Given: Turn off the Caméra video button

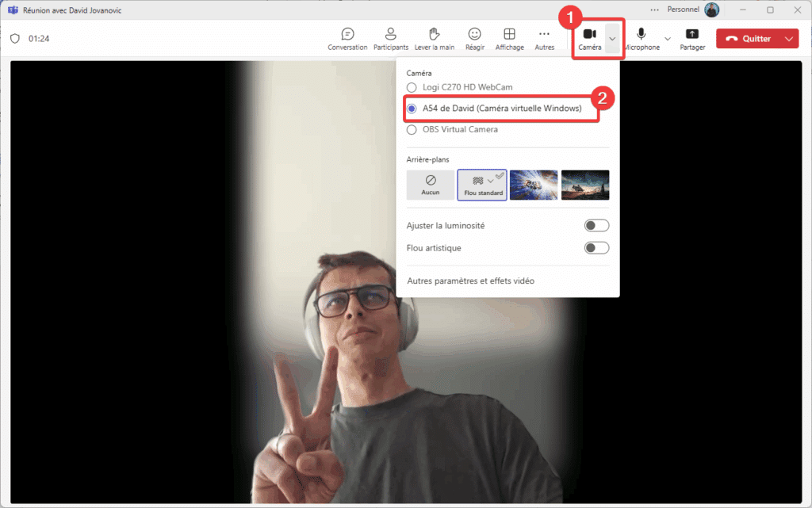Looking at the screenshot, I should 590,39.
